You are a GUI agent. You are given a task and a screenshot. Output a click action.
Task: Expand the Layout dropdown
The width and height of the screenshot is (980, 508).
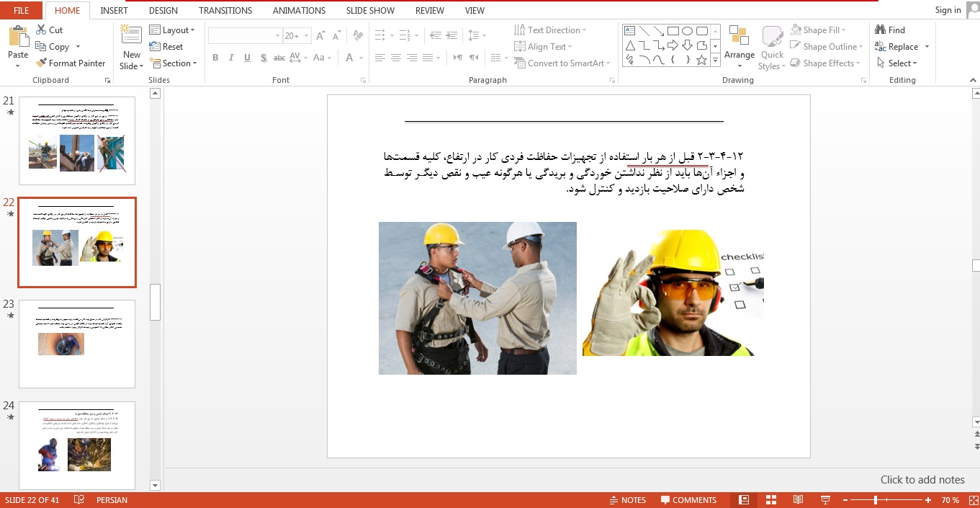173,30
